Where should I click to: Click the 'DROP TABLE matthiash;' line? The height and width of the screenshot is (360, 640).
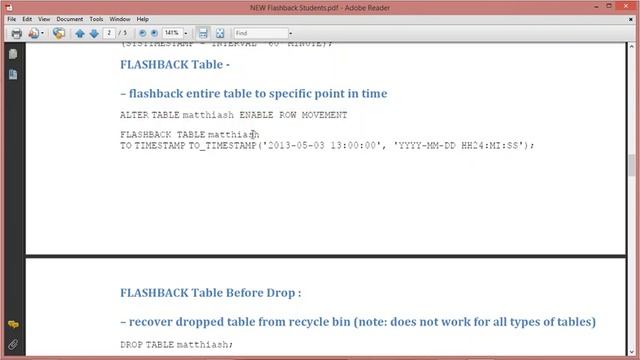coord(176,345)
